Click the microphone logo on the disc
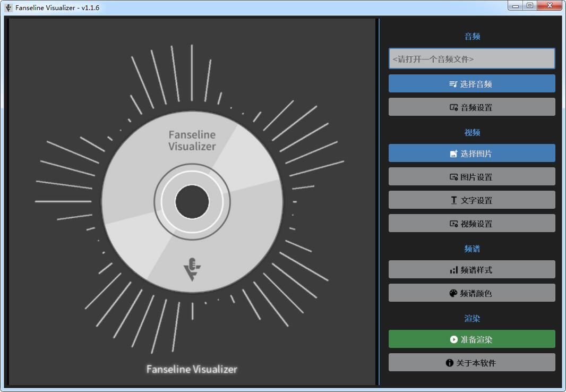The image size is (566, 392). point(192,269)
